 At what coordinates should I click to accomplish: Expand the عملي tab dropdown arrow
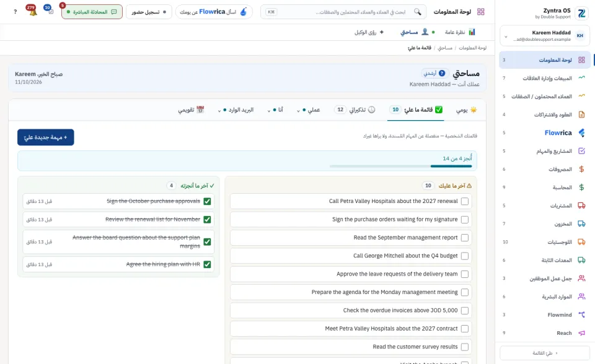click(298, 111)
